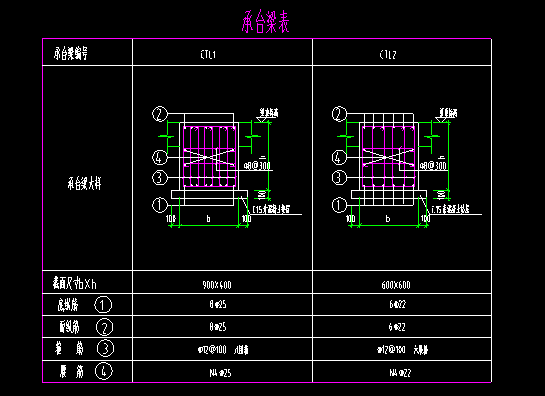Click callout circle 4 in the CTL2 detail

339,157
